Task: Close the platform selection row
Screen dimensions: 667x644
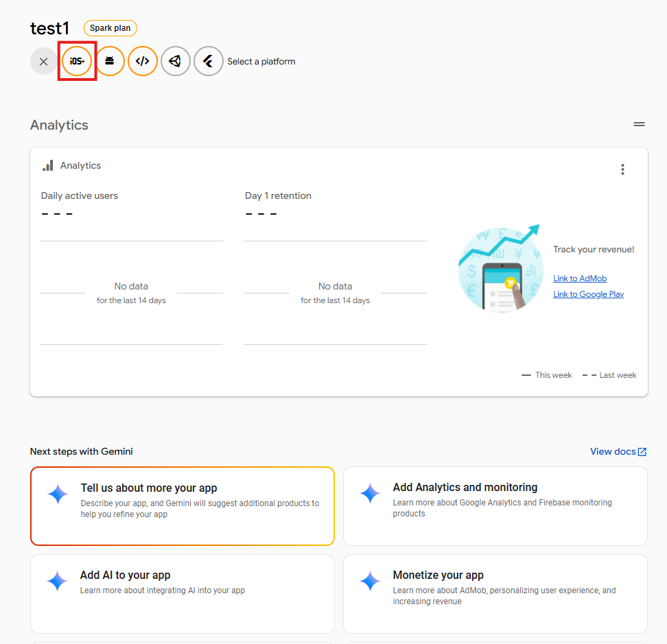Action: (44, 61)
